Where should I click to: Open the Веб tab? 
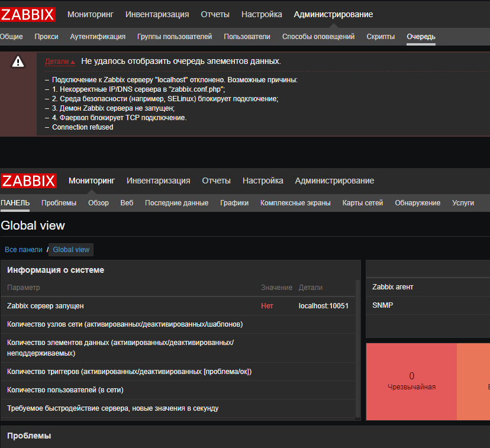tap(127, 203)
